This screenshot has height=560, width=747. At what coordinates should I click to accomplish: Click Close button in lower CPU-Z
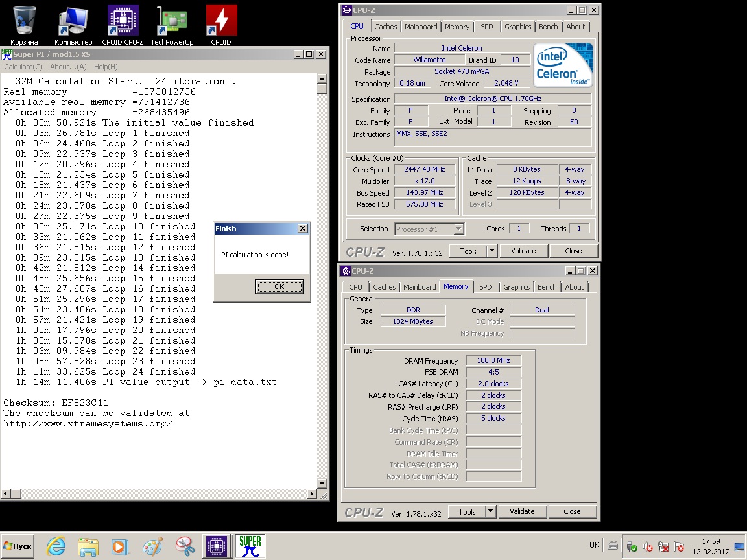(x=572, y=511)
